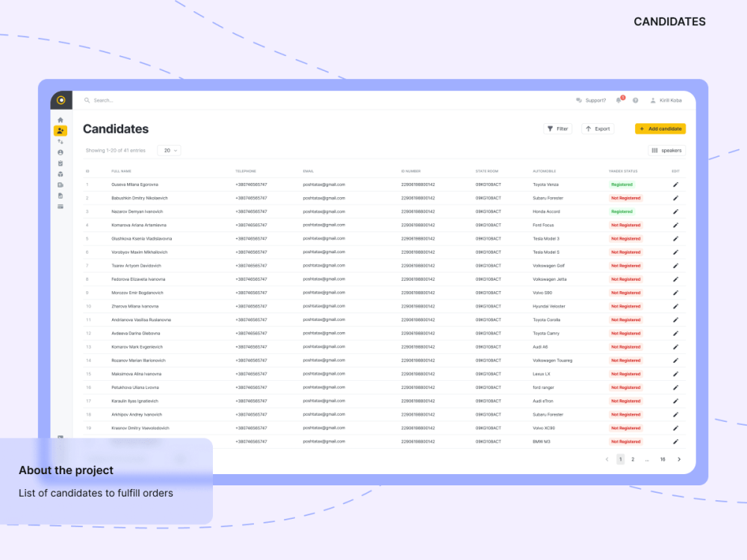Image resolution: width=747 pixels, height=560 pixels.
Task: Open the Home icon in sidebar
Action: [x=61, y=120]
